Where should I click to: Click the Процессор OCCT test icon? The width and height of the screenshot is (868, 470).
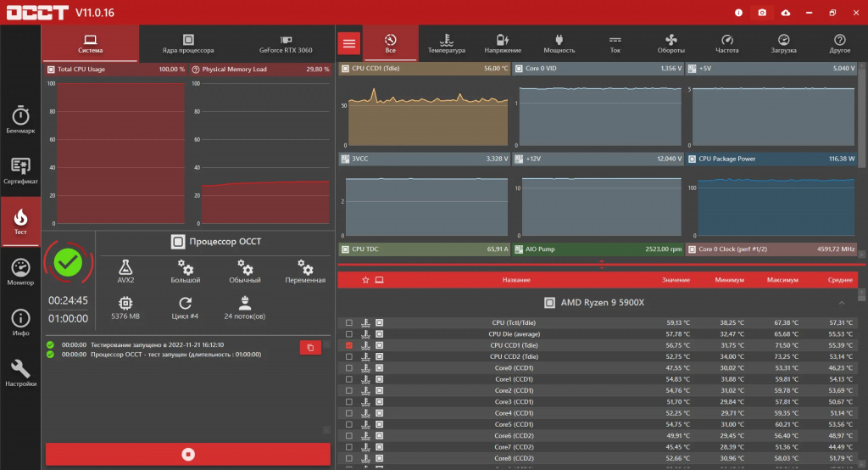click(x=178, y=242)
